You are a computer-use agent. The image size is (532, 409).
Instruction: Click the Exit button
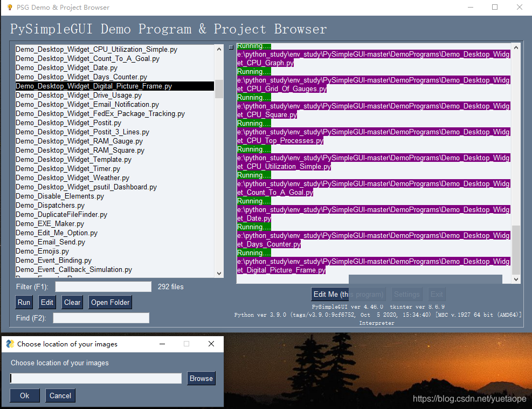(437, 294)
